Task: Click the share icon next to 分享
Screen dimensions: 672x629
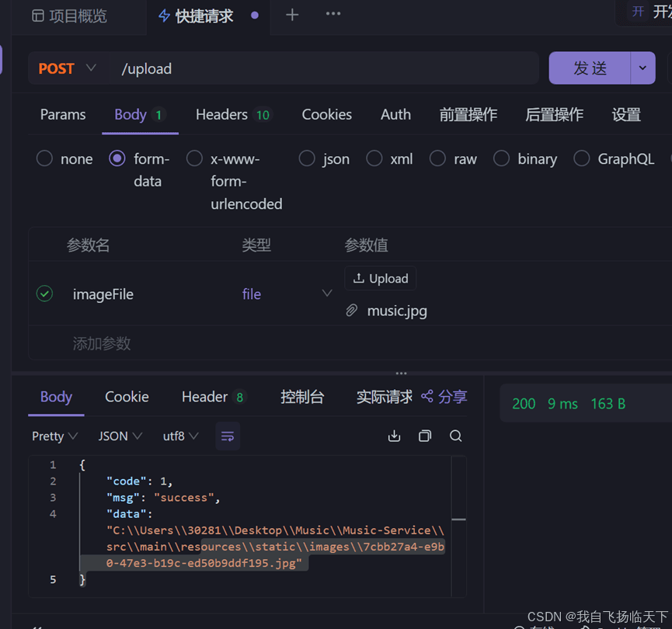Action: 427,397
